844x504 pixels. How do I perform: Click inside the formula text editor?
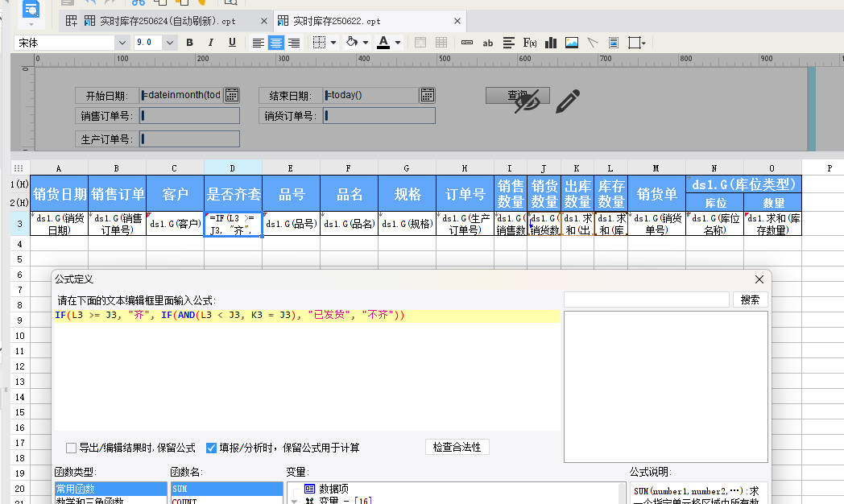[x=307, y=371]
